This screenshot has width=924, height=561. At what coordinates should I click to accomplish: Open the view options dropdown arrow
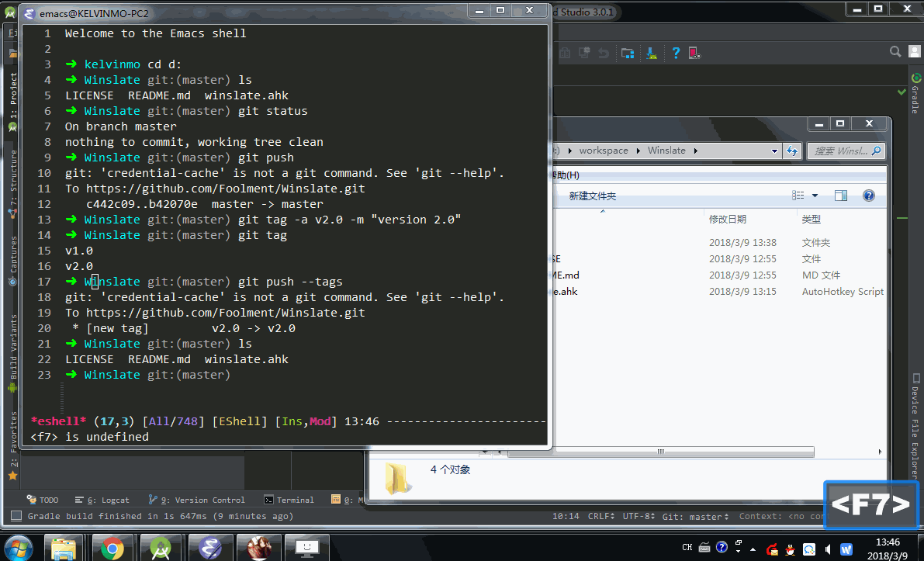coord(815,196)
